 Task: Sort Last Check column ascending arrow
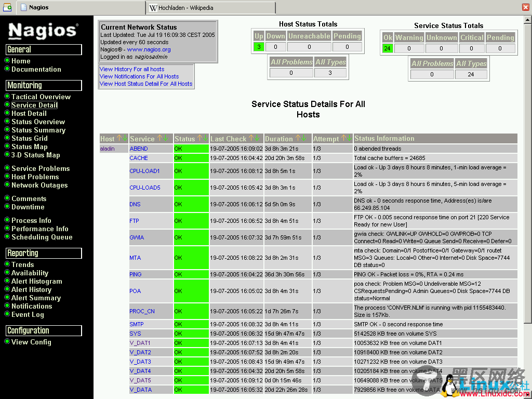point(251,138)
